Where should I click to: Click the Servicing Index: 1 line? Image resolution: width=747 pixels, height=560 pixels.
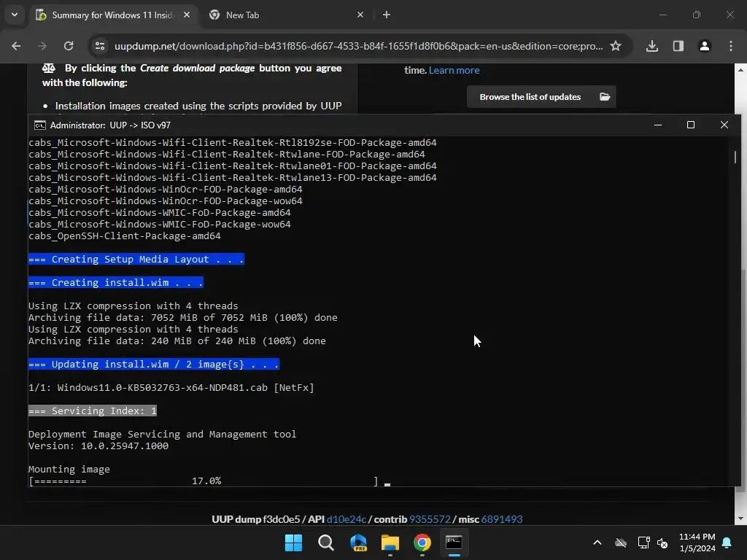[x=93, y=411]
